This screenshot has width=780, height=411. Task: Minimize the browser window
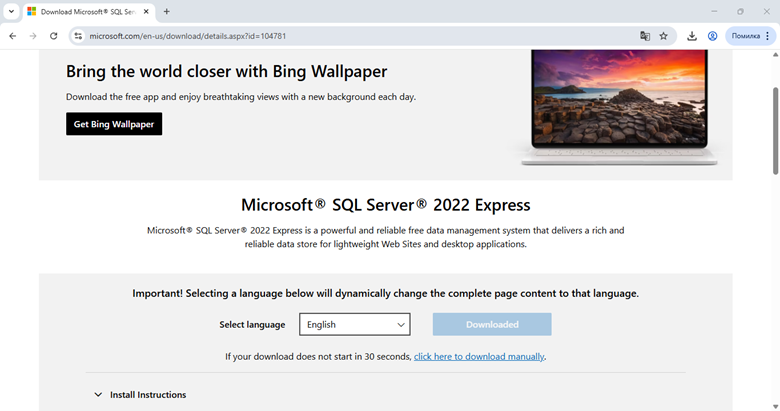[x=714, y=11]
